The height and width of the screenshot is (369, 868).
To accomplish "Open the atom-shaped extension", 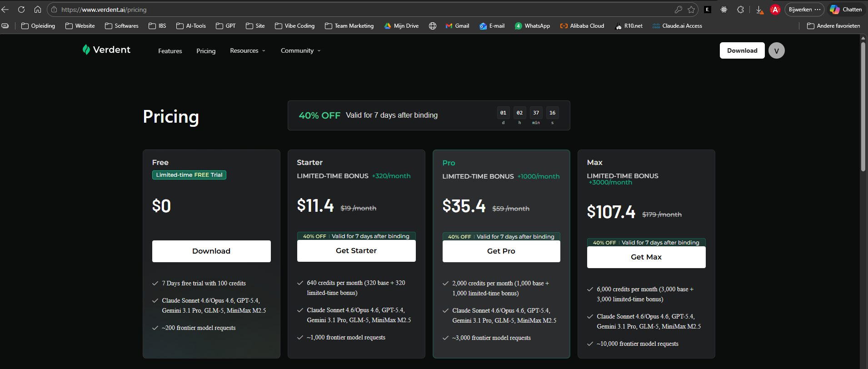I will [724, 10].
